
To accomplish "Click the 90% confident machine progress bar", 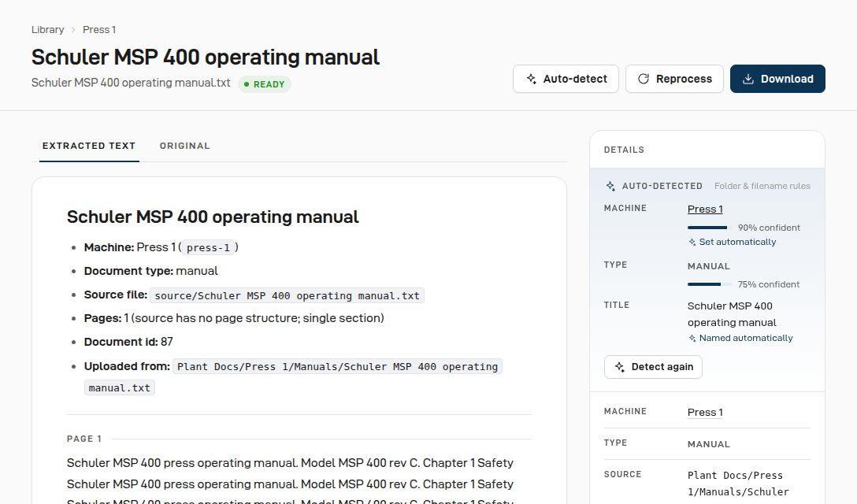I will click(710, 228).
